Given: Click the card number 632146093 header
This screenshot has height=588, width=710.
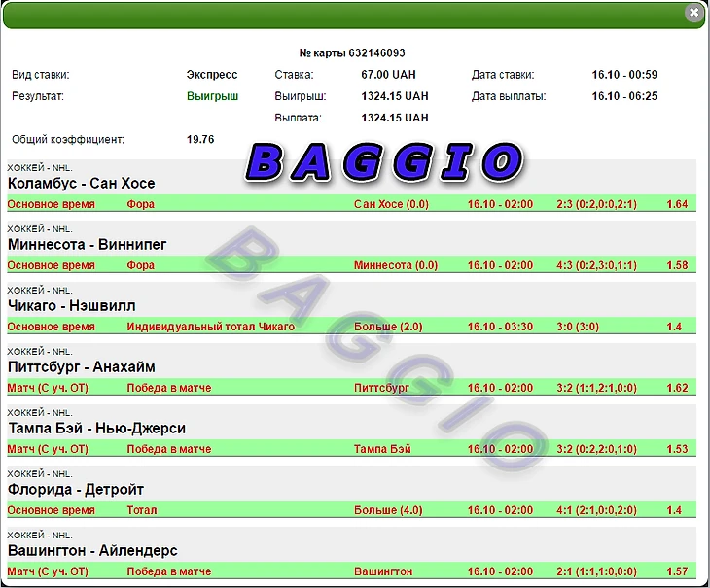Looking at the screenshot, I should 351,52.
